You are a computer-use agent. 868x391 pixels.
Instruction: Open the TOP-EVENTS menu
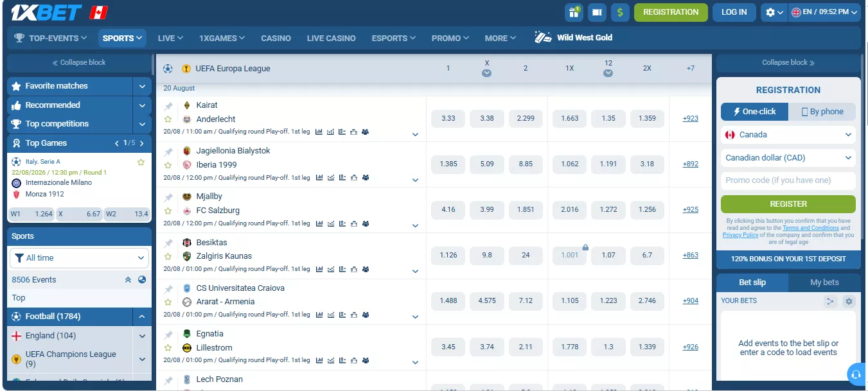[50, 38]
